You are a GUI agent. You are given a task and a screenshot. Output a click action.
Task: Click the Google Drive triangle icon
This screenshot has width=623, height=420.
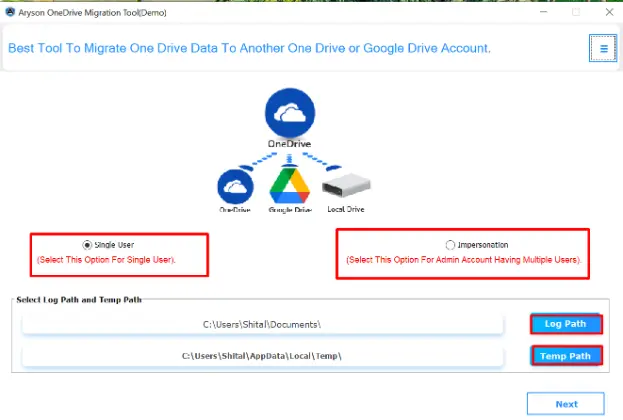[x=290, y=186]
